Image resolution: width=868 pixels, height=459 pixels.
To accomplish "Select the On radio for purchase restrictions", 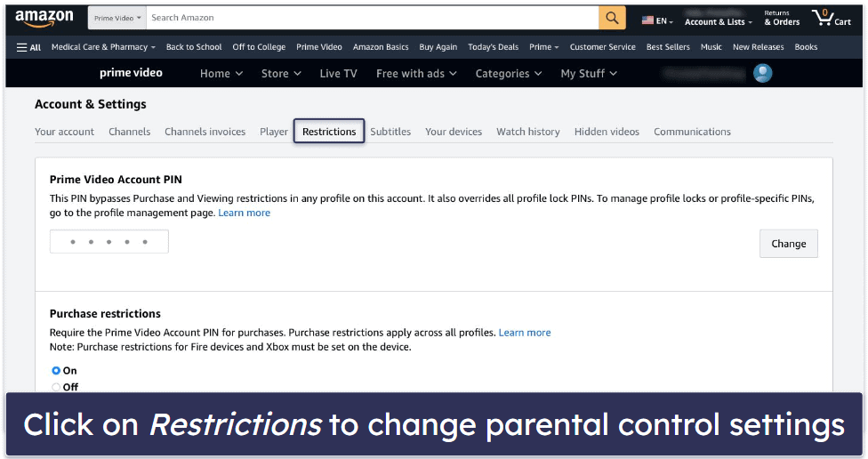I will (x=56, y=370).
